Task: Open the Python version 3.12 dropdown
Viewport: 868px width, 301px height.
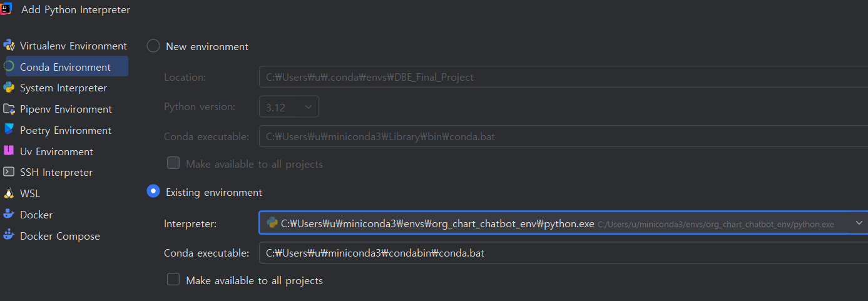Action: click(x=289, y=106)
